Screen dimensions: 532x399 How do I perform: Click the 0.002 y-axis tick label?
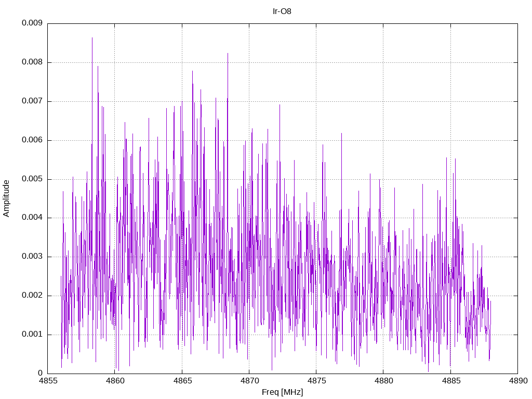[32, 295]
